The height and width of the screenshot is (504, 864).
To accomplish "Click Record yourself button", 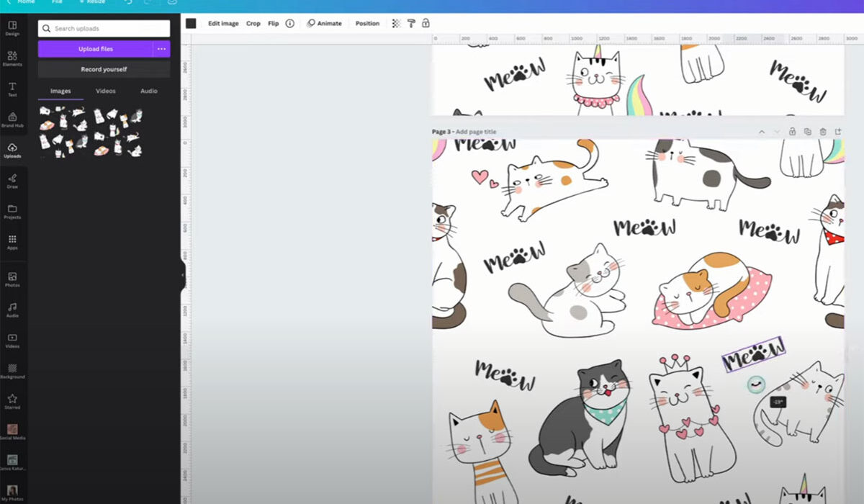I will [104, 69].
